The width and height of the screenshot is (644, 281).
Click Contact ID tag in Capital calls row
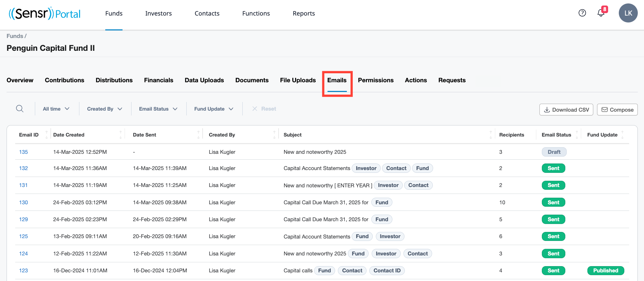[387, 271]
